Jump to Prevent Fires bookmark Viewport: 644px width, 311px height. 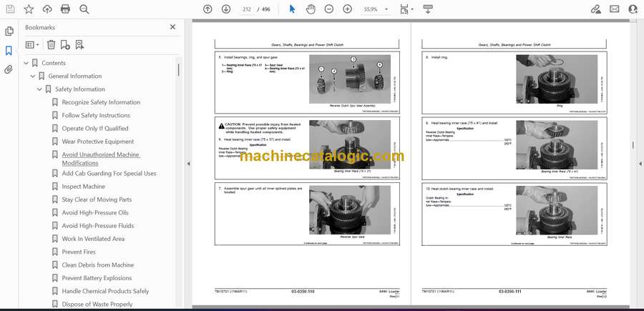click(79, 252)
